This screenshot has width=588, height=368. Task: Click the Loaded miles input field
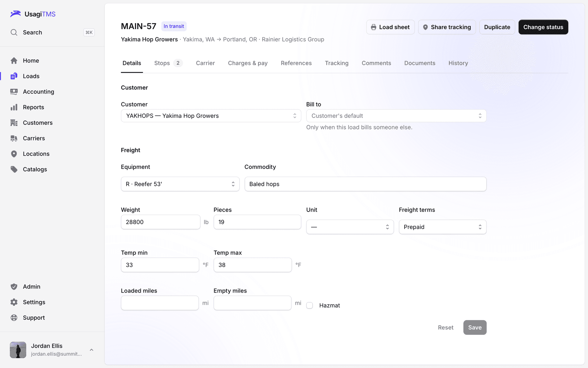(x=160, y=303)
